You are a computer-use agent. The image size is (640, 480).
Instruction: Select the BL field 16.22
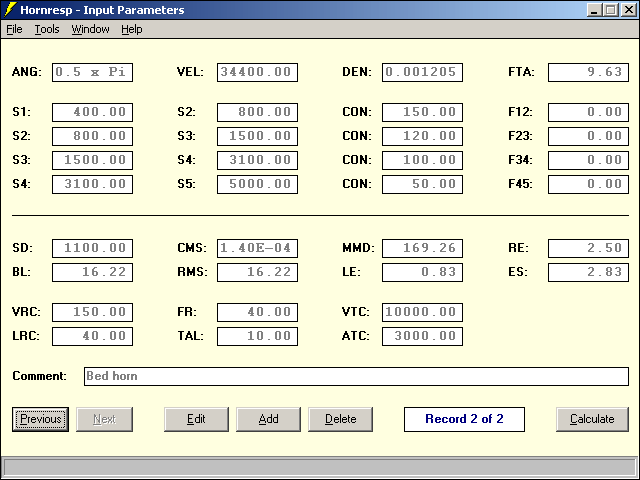point(92,272)
